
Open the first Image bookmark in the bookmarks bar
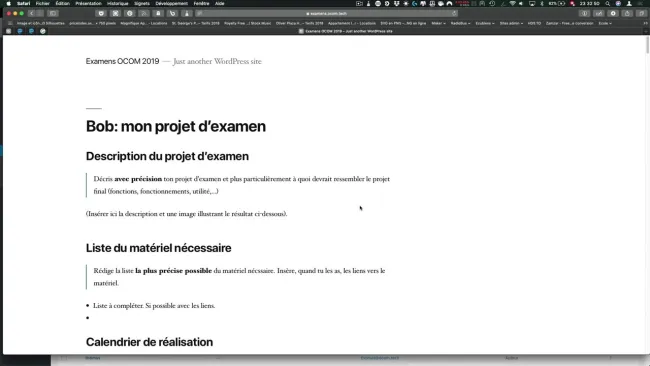[41, 23]
